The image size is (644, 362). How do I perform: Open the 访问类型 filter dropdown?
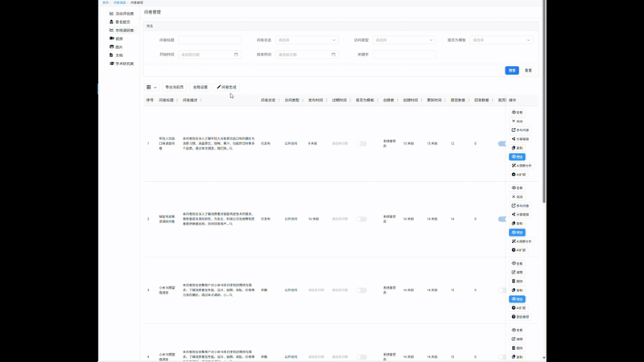pyautogui.click(x=404, y=39)
